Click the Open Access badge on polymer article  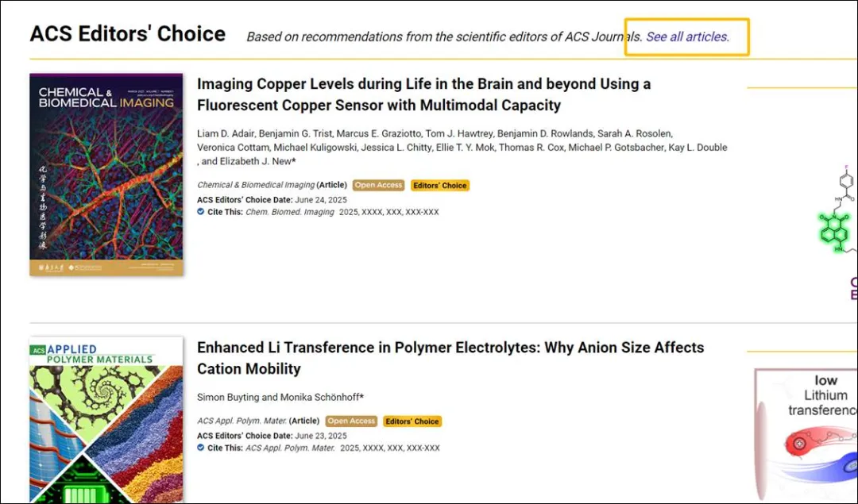351,421
